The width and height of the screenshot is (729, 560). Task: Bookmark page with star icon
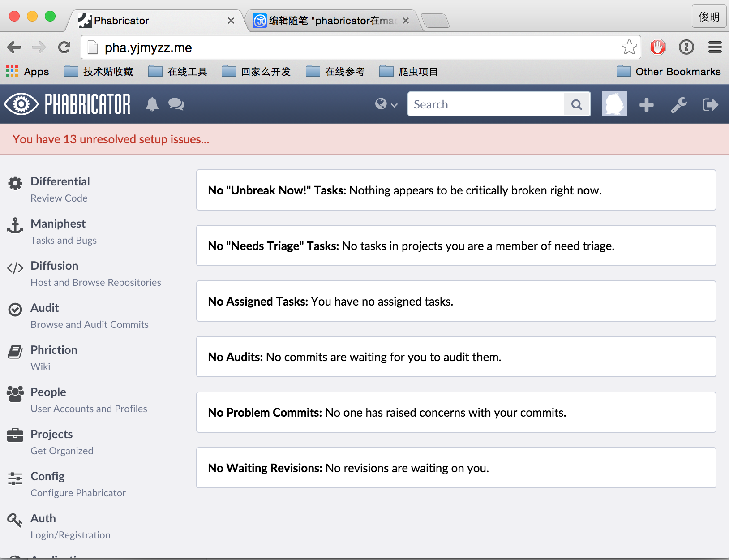pyautogui.click(x=629, y=47)
